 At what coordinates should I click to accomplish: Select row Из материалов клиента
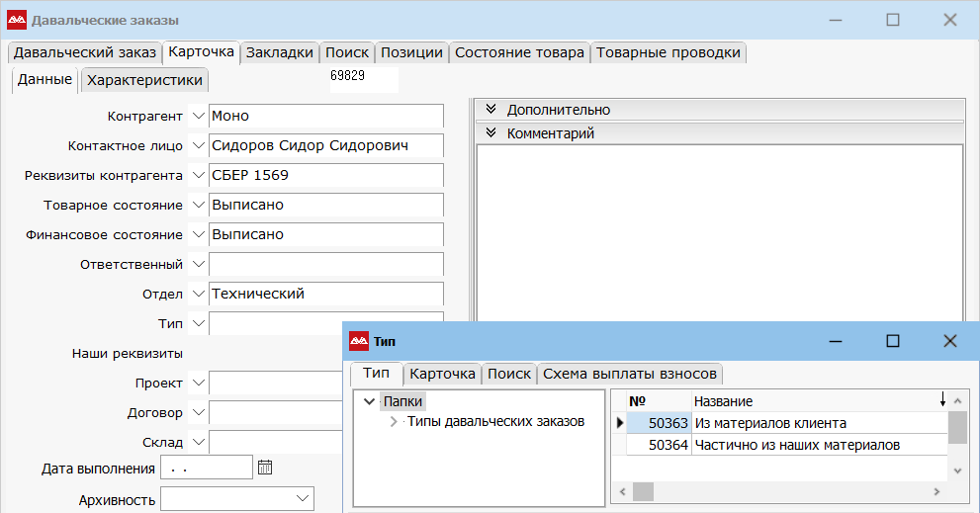[770, 423]
